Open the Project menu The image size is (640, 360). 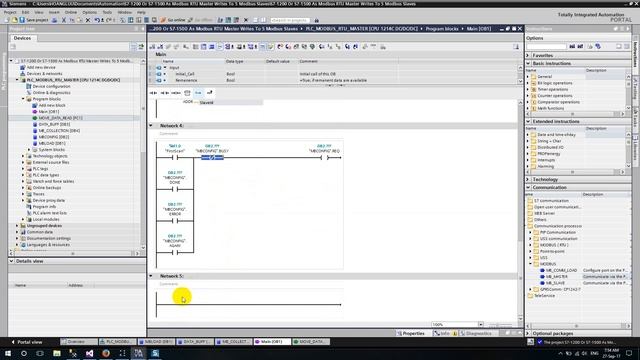10,12
